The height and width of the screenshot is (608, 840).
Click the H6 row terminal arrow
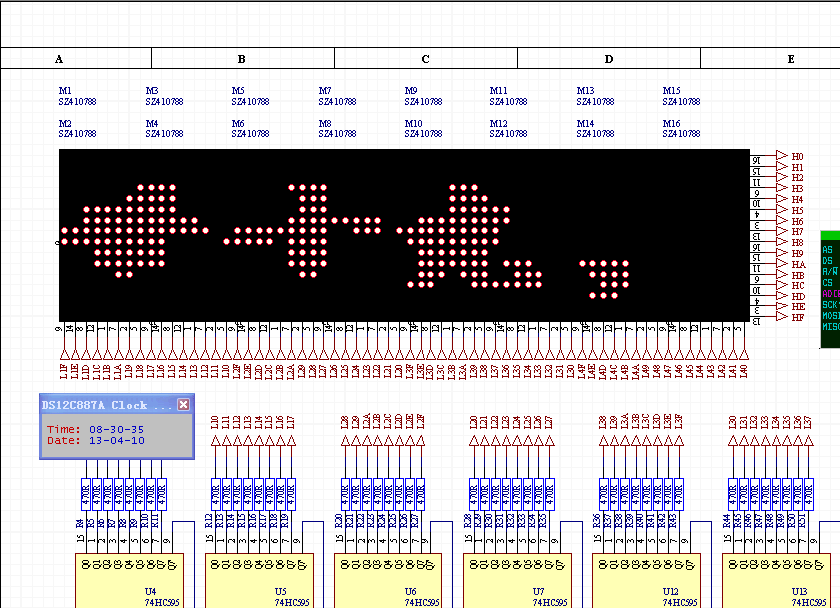pyautogui.click(x=782, y=220)
